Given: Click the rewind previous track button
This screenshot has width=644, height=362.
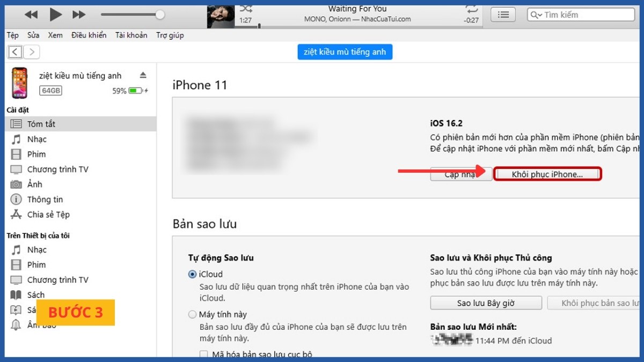Looking at the screenshot, I should tap(31, 14).
